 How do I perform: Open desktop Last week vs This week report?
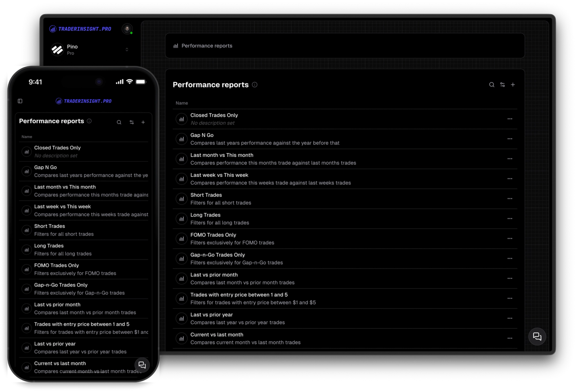click(345, 179)
